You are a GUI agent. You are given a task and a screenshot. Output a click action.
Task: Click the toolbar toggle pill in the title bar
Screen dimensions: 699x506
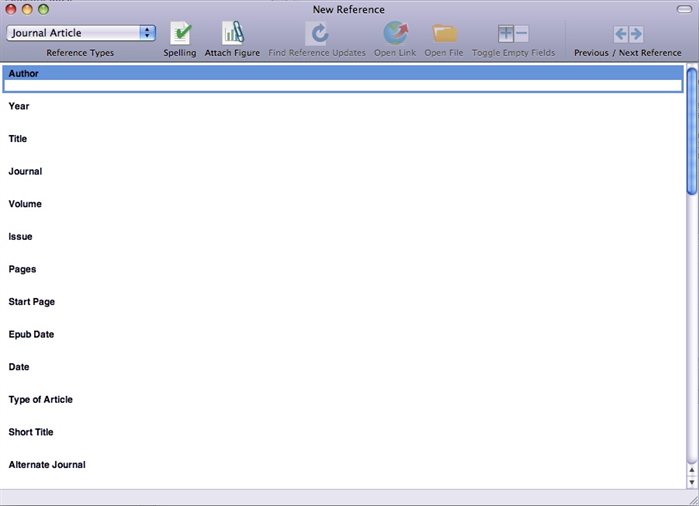point(683,9)
